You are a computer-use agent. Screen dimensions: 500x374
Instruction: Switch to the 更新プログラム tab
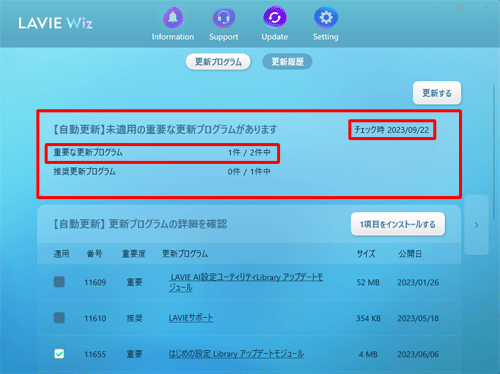[x=218, y=62]
